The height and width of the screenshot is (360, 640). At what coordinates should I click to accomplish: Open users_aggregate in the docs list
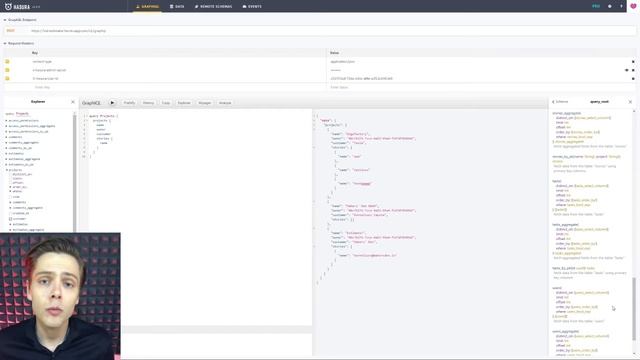pos(565,331)
